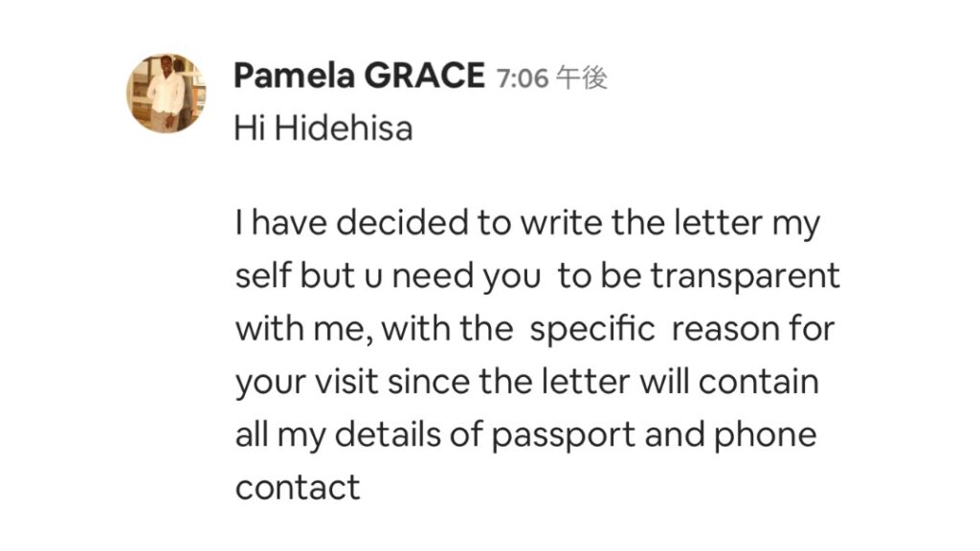Click the word specific in the message
Image resolution: width=980 pixels, height=551 pixels.
(x=591, y=329)
